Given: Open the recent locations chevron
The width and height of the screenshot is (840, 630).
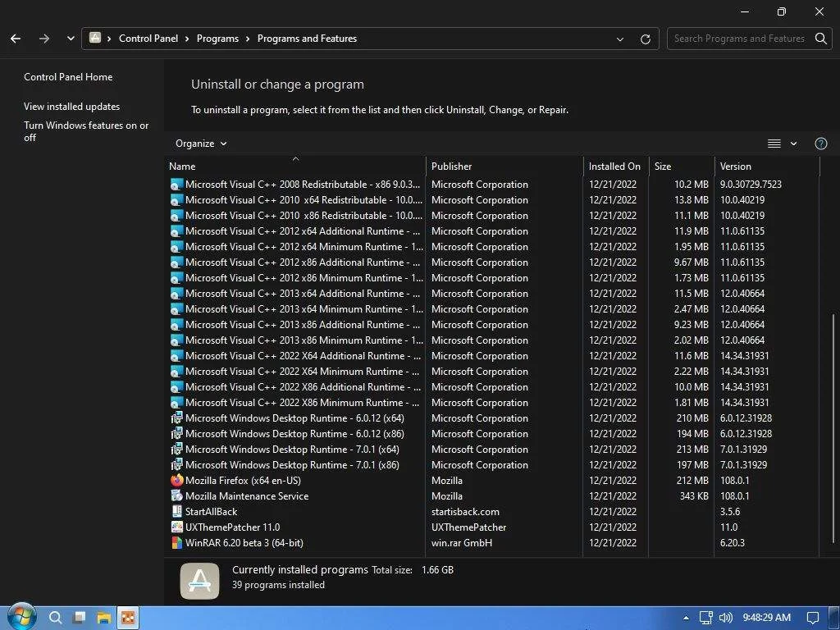Looking at the screenshot, I should (71, 39).
